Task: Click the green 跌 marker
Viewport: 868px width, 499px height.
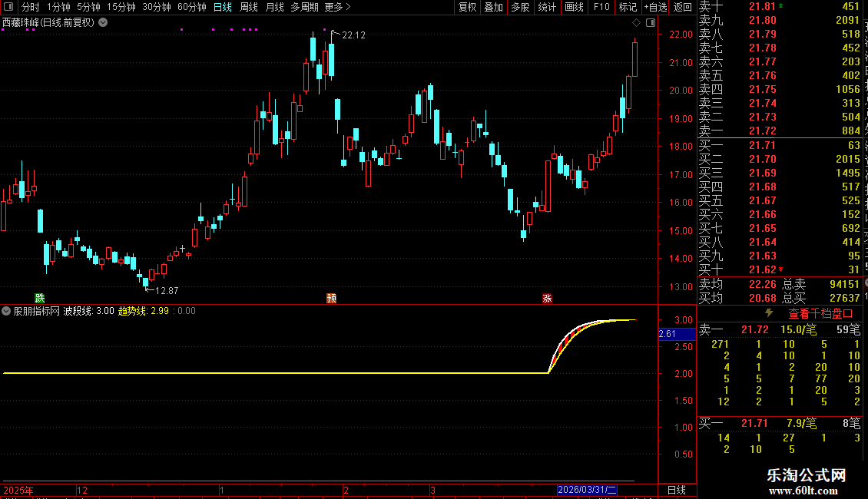Action: click(39, 298)
